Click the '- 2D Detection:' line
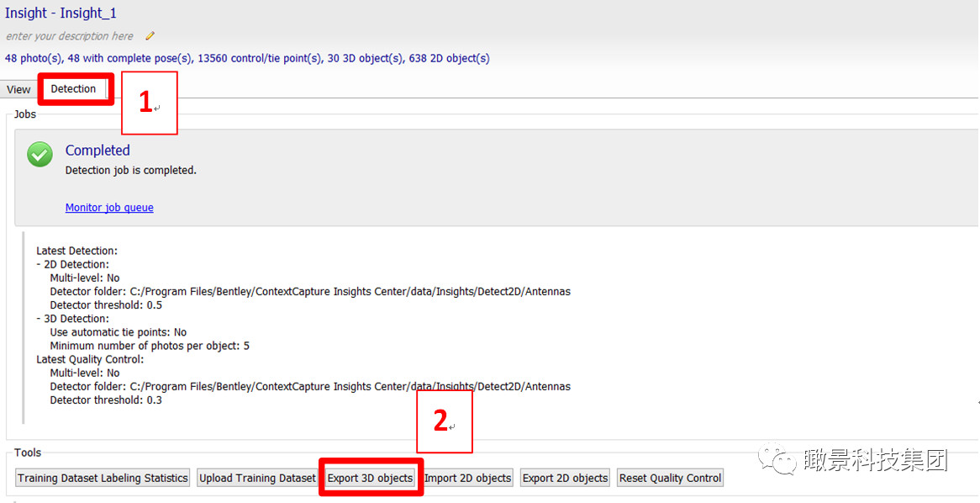Viewport: 980px width, 503px height. 72,265
